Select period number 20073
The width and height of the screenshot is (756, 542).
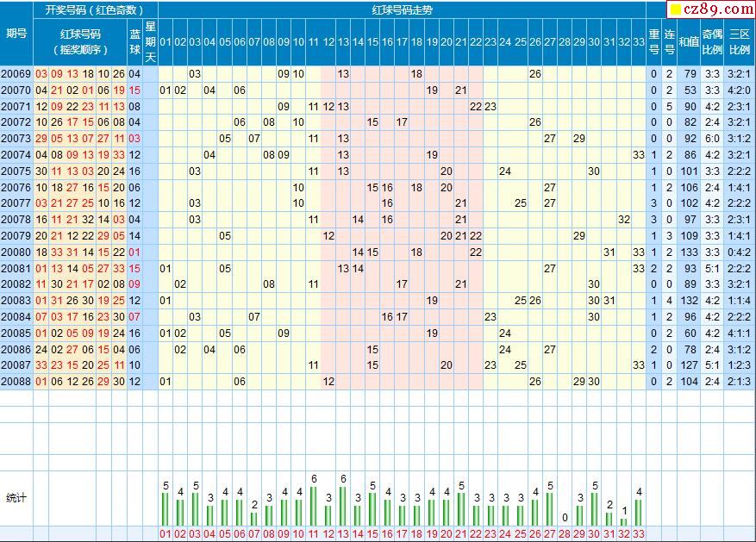16,138
